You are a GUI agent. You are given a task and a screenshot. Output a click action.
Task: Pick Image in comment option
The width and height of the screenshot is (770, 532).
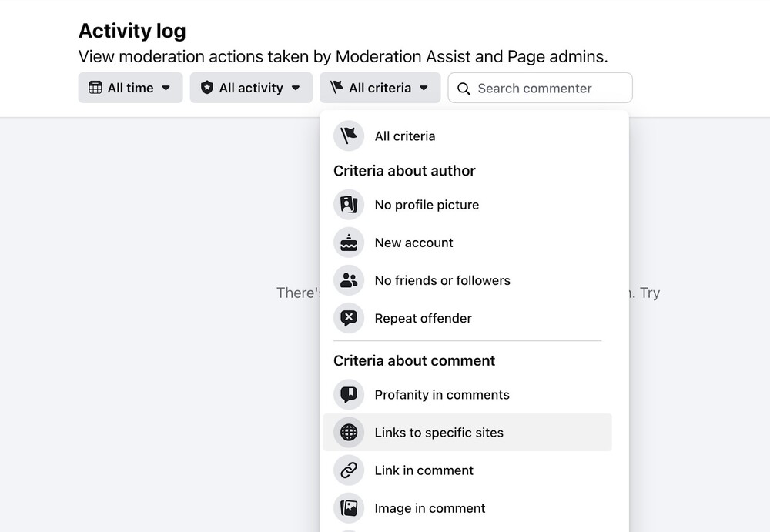pos(467,508)
